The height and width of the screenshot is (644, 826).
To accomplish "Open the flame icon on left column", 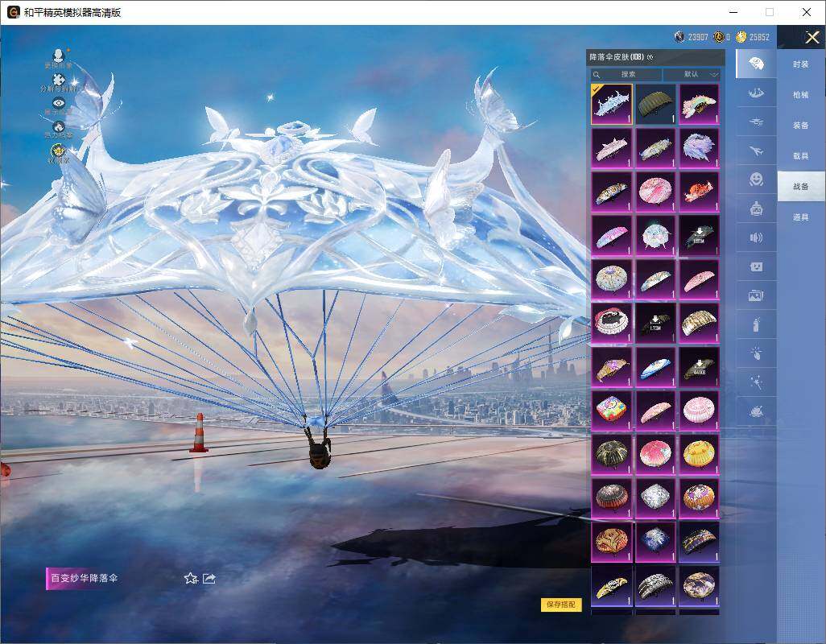I will [x=59, y=127].
